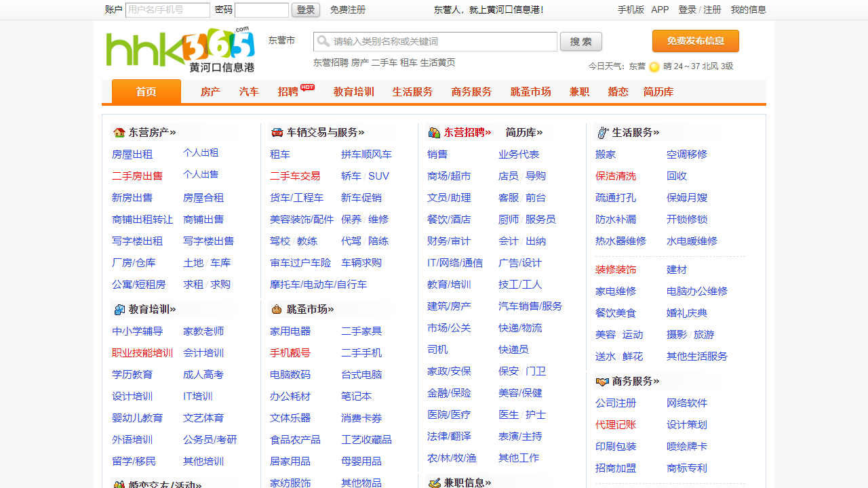Image resolution: width=868 pixels, height=488 pixels.
Task: Click the icon beside 生活服务 heading
Action: click(602, 133)
